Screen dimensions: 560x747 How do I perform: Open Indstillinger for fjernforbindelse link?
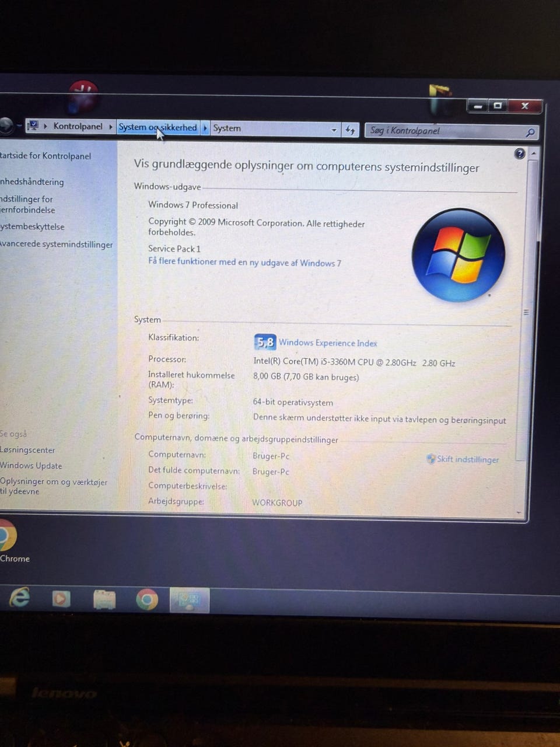[x=27, y=204]
